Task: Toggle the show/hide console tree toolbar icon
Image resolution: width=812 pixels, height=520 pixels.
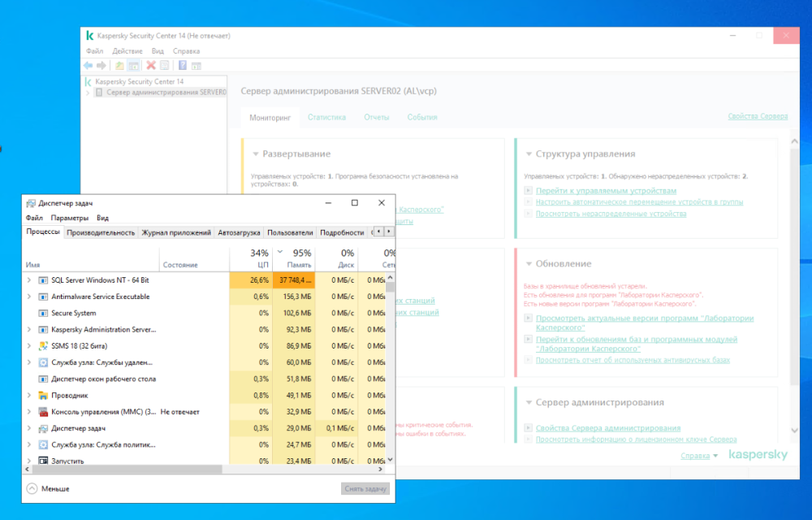Action: (134, 65)
